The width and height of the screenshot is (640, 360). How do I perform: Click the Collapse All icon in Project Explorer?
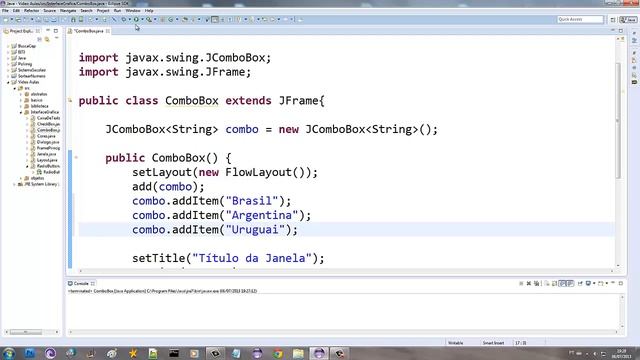(40, 39)
